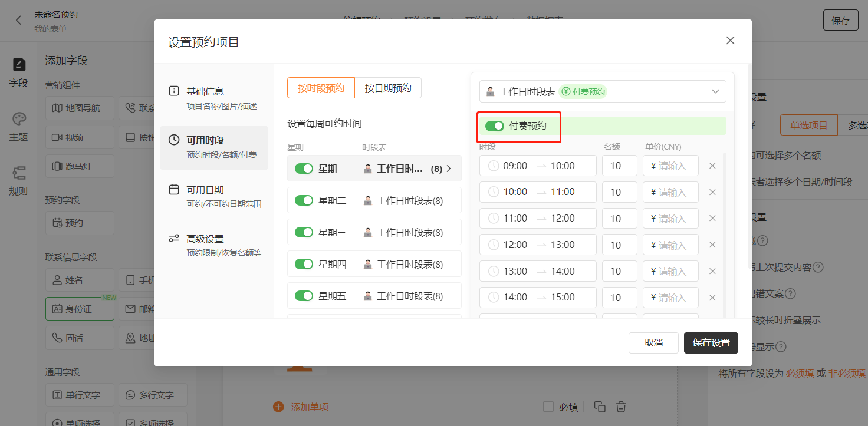Delete the 13:00-14:00 time slot

712,271
